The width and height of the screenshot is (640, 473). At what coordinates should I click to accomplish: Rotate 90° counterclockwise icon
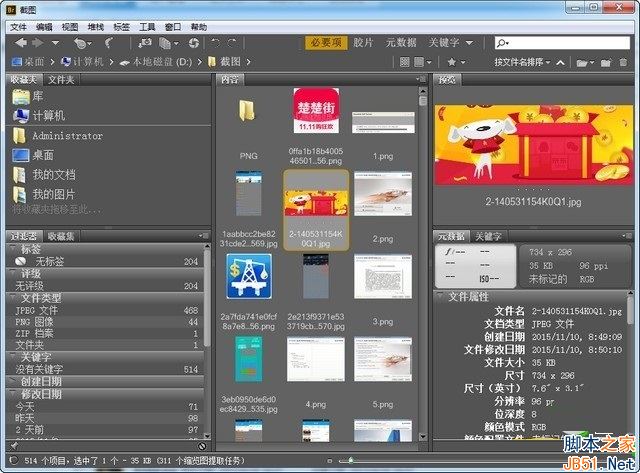click(x=216, y=42)
